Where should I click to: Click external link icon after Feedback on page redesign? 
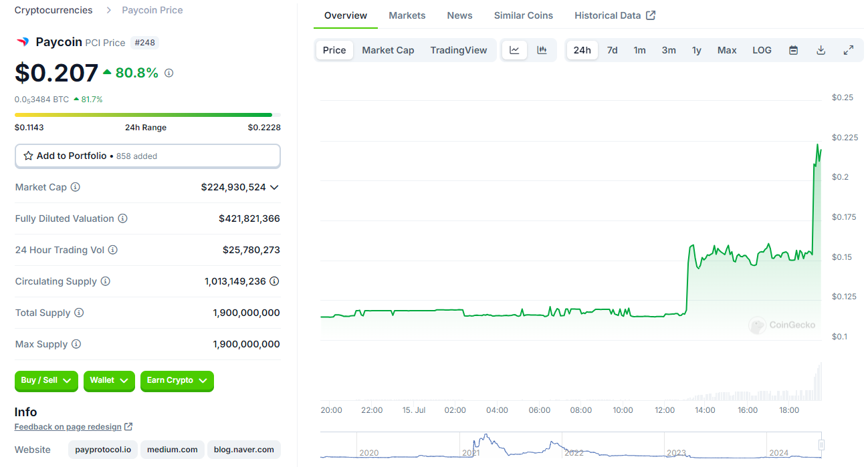128,426
